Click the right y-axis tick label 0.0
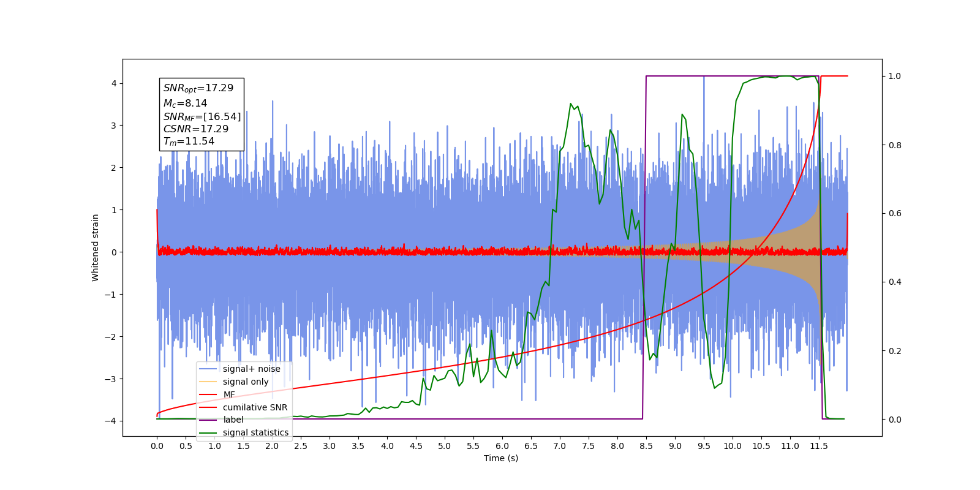Image resolution: width=980 pixels, height=490 pixels. coord(895,420)
